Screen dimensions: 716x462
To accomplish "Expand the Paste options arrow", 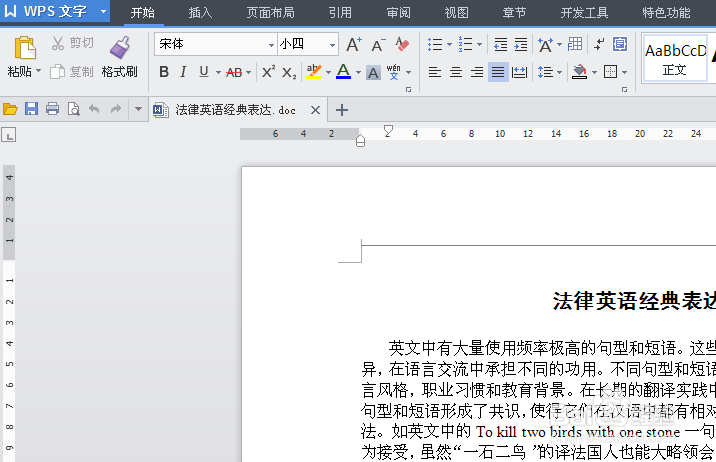I will tap(38, 71).
